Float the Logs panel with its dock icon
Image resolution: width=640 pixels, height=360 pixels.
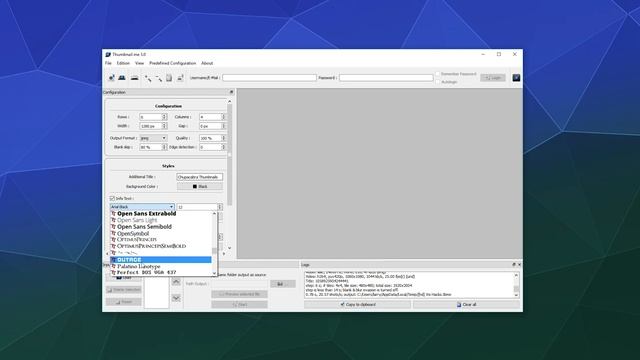coord(514,264)
